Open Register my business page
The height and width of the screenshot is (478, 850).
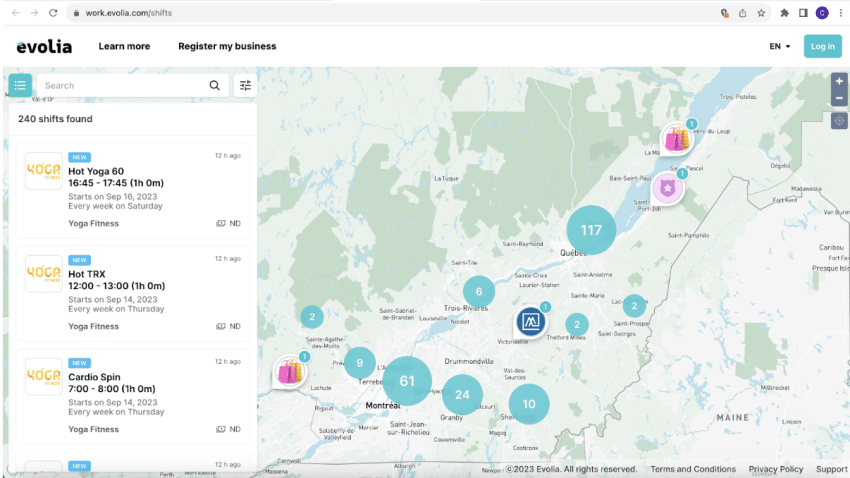227,46
